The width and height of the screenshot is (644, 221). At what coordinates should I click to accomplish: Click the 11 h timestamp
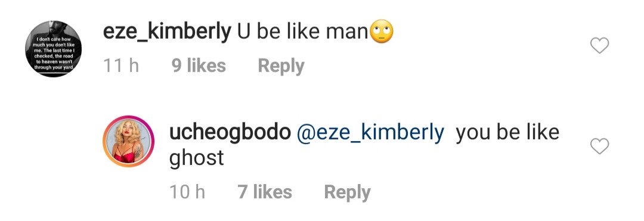pos(120,66)
